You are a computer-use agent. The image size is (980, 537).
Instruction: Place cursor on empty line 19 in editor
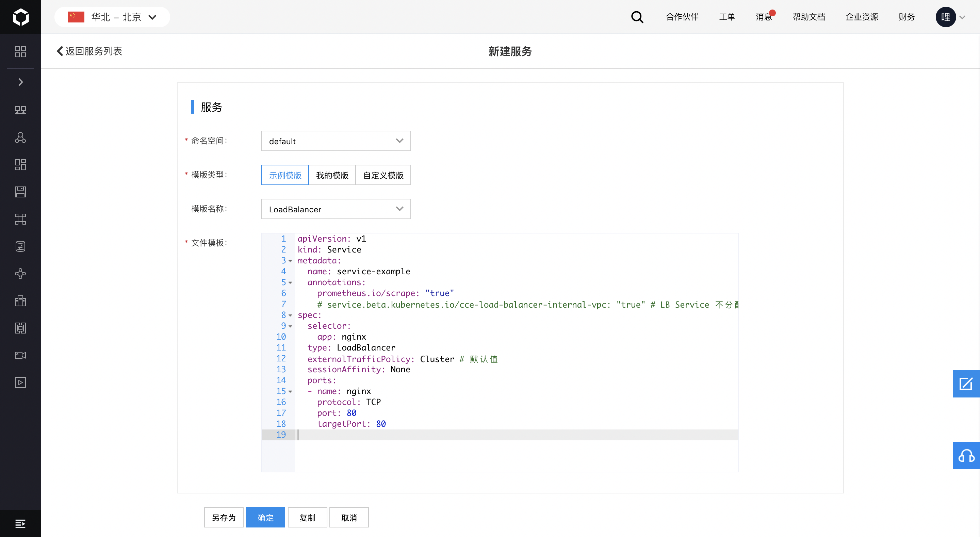click(516, 435)
